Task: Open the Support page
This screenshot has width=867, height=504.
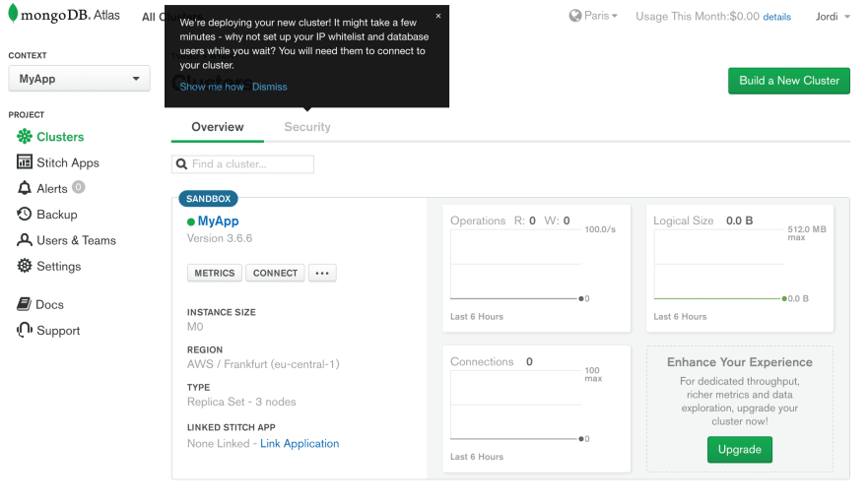Action: tap(58, 331)
